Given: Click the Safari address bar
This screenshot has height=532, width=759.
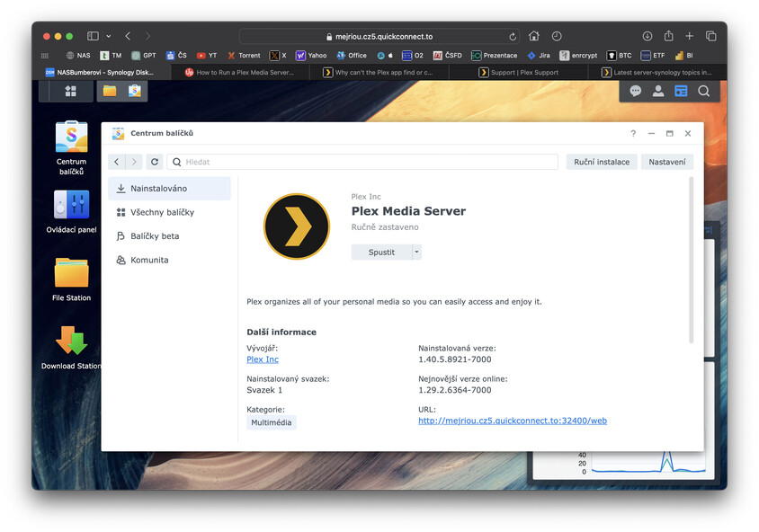Looking at the screenshot, I should (379, 36).
